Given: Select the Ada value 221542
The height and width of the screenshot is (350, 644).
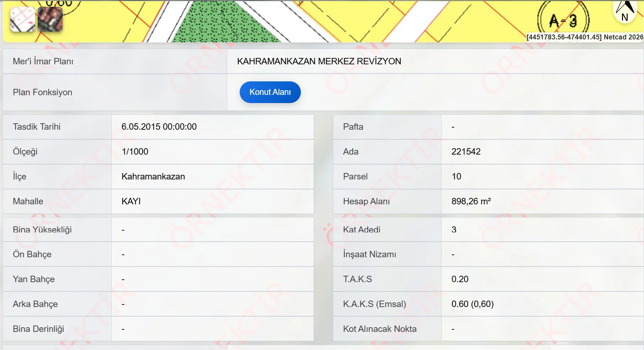Looking at the screenshot, I should pyautogui.click(x=466, y=152).
